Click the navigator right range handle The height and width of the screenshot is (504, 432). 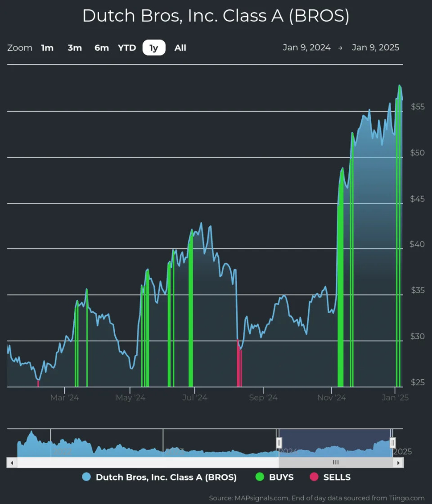(392, 443)
